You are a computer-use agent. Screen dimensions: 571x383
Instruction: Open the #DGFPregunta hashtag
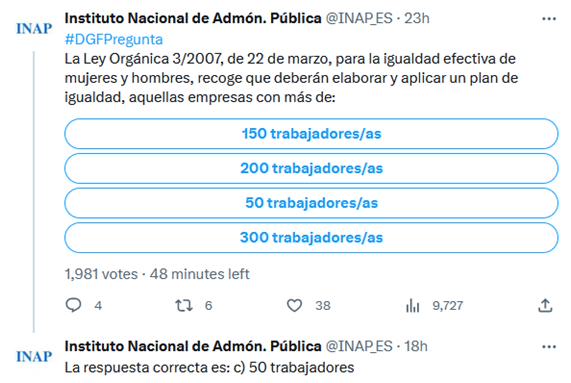tap(114, 39)
